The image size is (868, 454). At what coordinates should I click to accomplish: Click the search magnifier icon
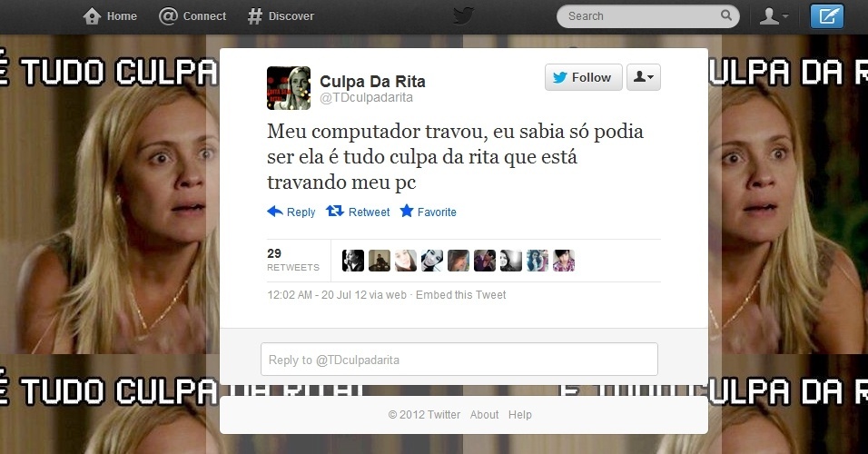tap(726, 15)
